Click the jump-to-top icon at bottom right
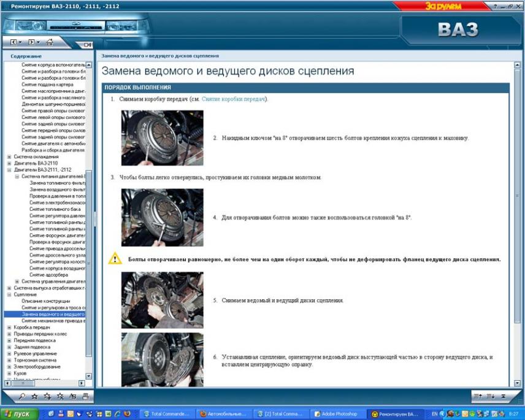This screenshot has width=525, height=420. (504, 396)
